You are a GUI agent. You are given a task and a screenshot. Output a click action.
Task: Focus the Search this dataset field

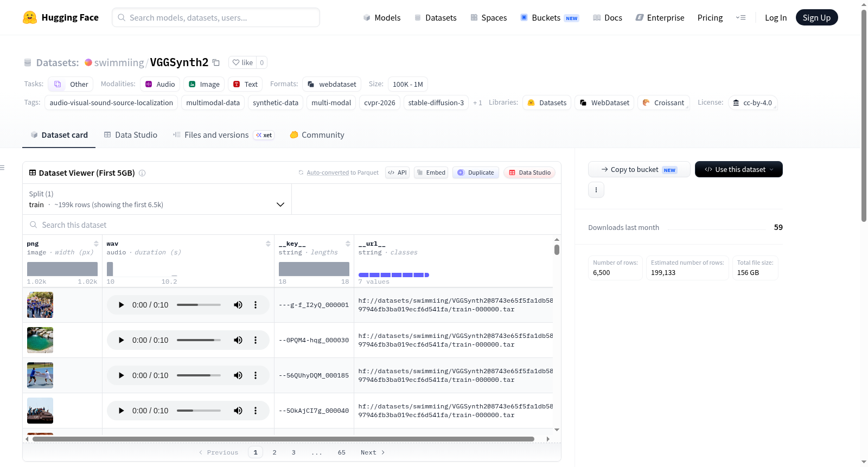click(292, 225)
